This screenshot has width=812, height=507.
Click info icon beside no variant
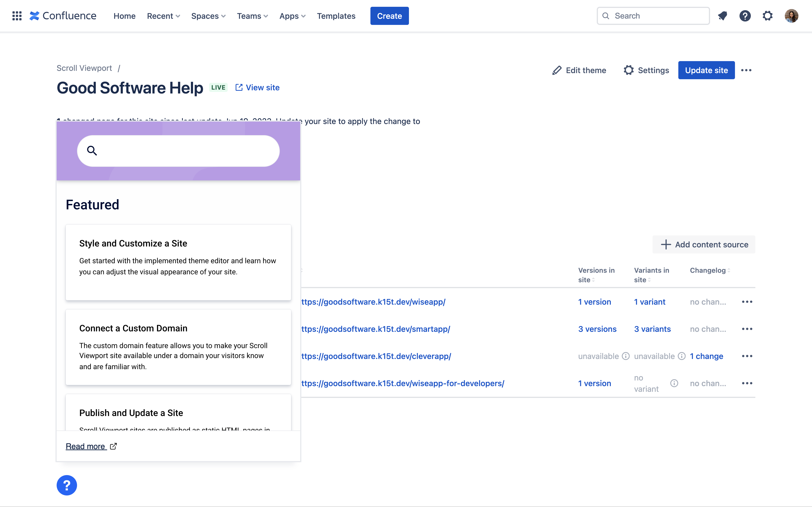point(674,383)
